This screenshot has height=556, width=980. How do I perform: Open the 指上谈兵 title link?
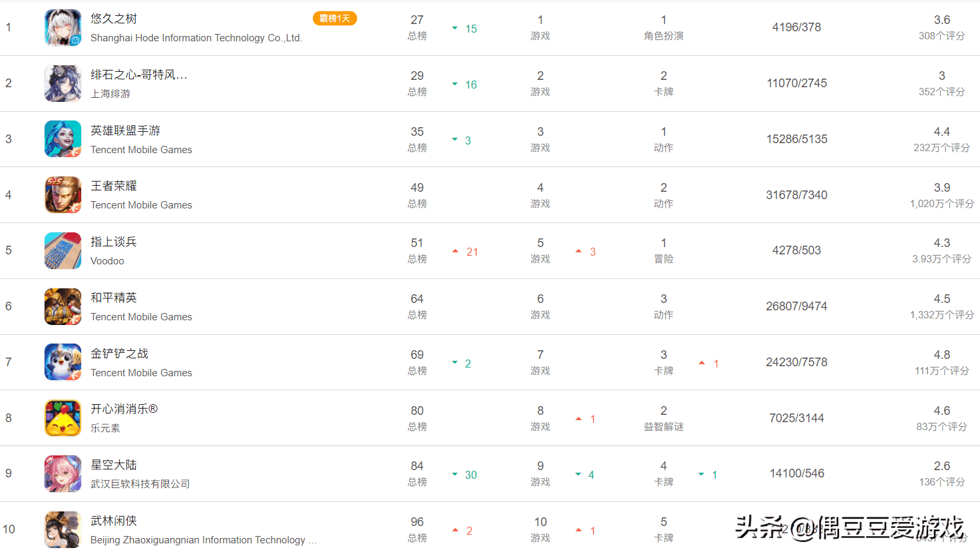click(x=114, y=242)
